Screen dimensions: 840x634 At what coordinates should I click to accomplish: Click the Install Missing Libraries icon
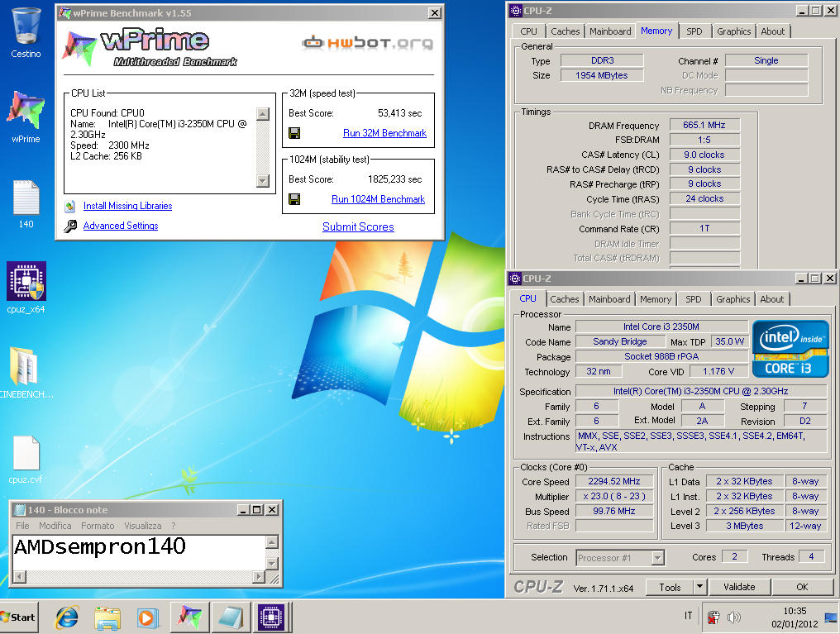point(70,206)
